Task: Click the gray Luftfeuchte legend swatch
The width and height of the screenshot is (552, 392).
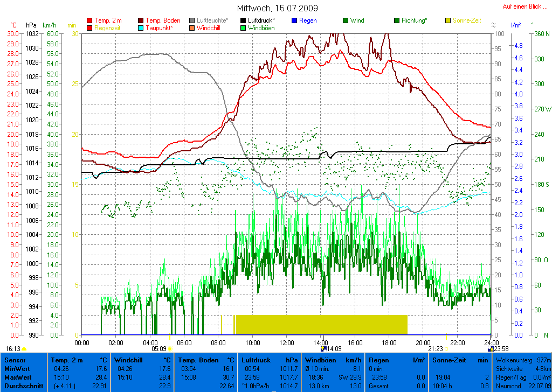Action: [192, 20]
